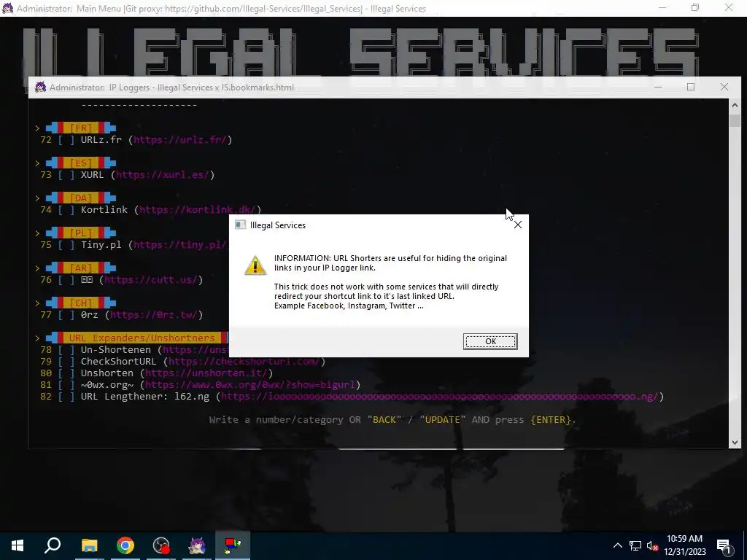Restore down the Main Menu window
The width and height of the screenshot is (747, 560).
click(695, 7)
